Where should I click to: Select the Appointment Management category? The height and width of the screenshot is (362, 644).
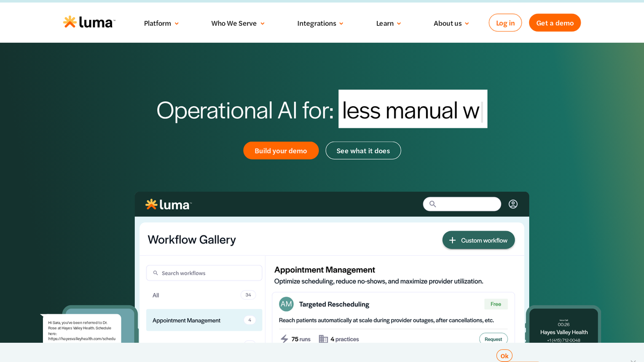[x=204, y=320]
